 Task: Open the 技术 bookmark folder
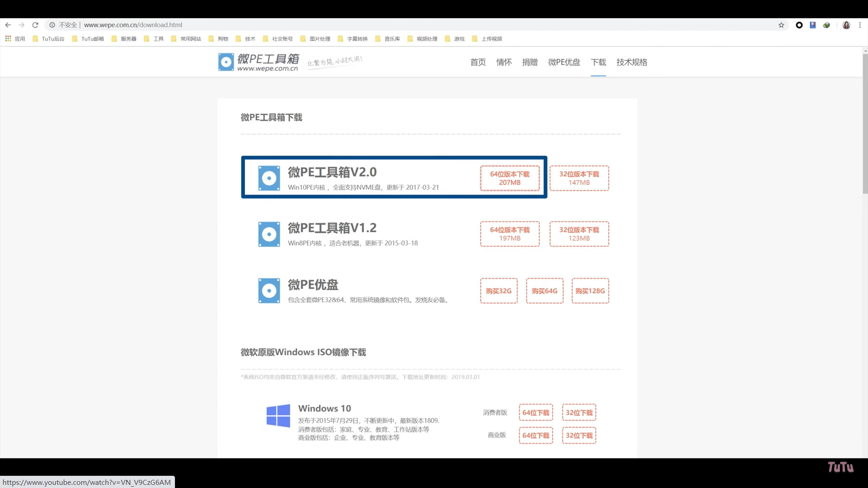point(245,39)
